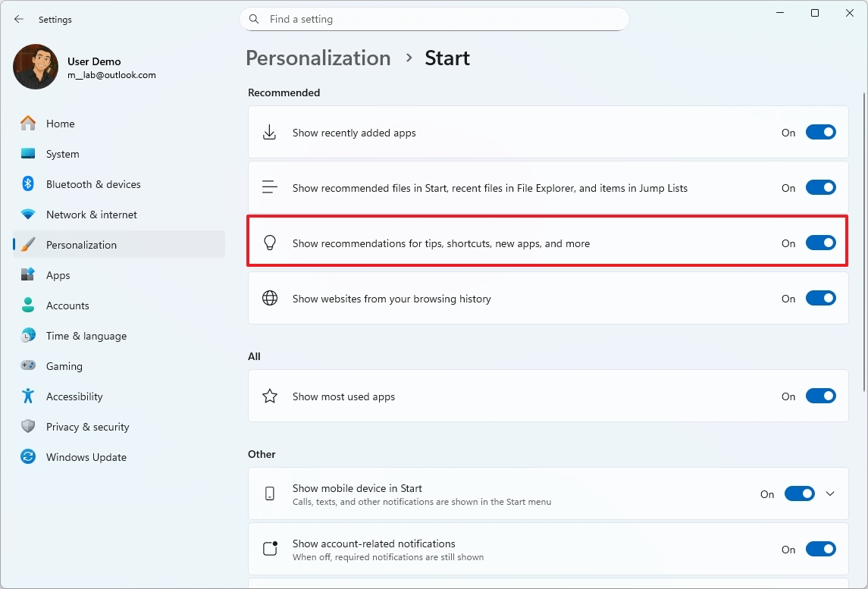Go to Network & internet settings
This screenshot has height=589, width=868.
pyautogui.click(x=91, y=215)
